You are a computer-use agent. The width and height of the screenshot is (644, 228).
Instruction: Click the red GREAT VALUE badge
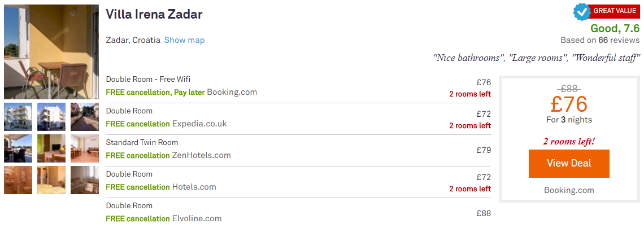pos(615,11)
